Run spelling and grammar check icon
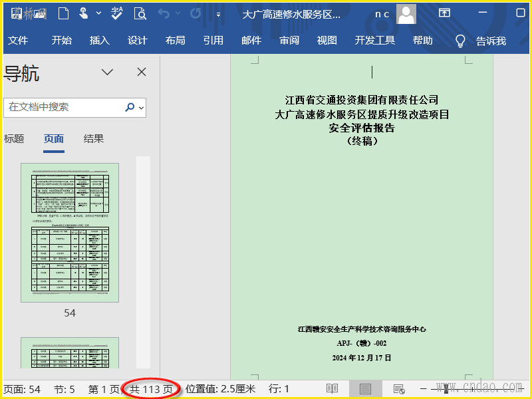This screenshot has width=532, height=399. click(117, 13)
